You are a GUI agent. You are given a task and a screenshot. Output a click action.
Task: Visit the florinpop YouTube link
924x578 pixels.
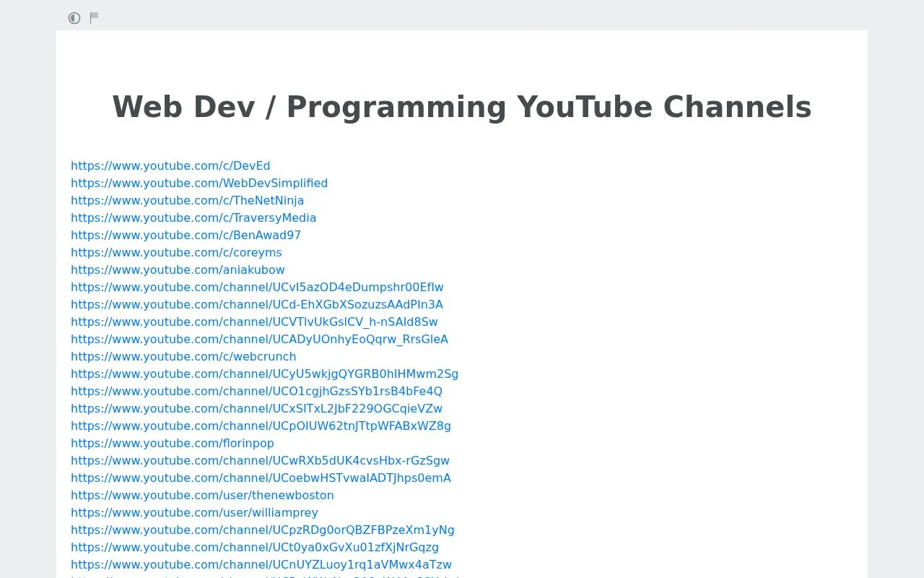point(173,443)
